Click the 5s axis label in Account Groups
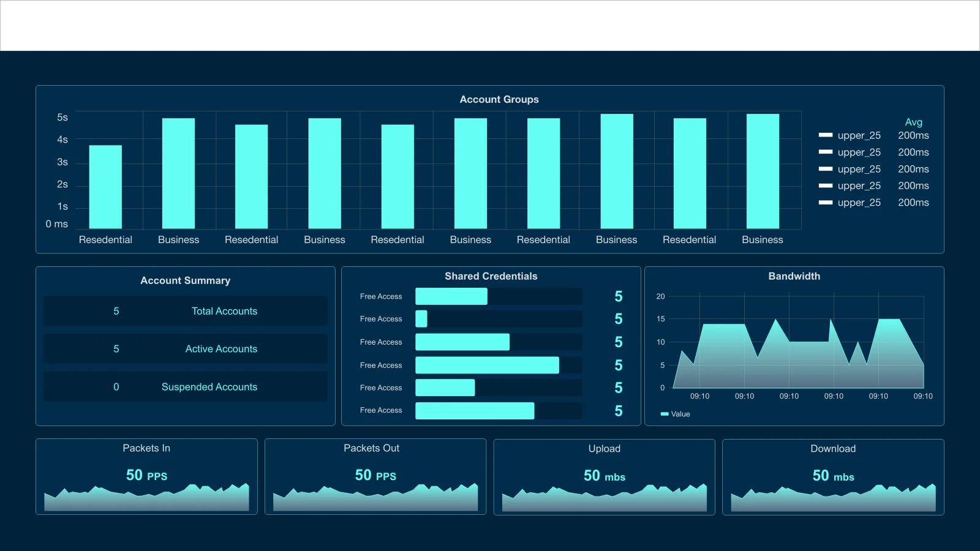Screen dimensions: 980x551 (62, 118)
